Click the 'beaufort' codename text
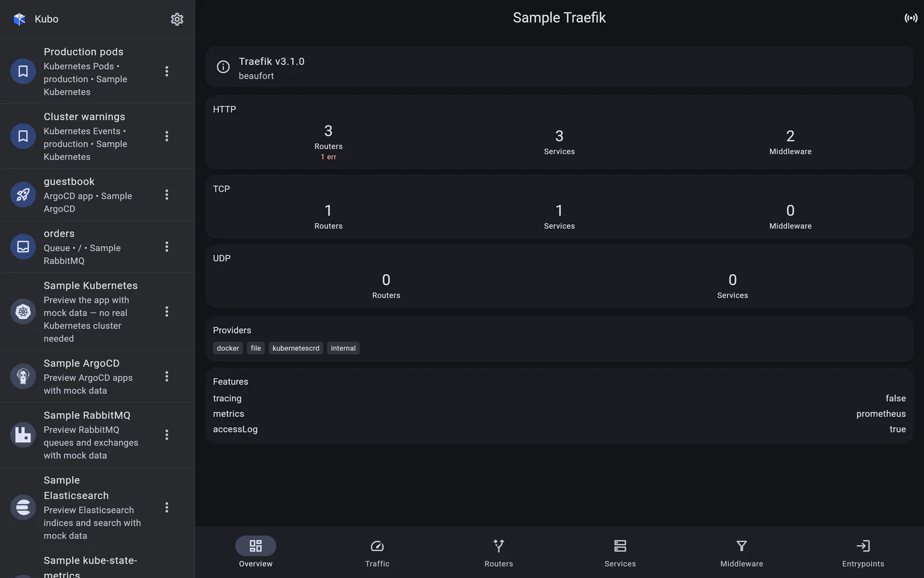 tap(256, 76)
